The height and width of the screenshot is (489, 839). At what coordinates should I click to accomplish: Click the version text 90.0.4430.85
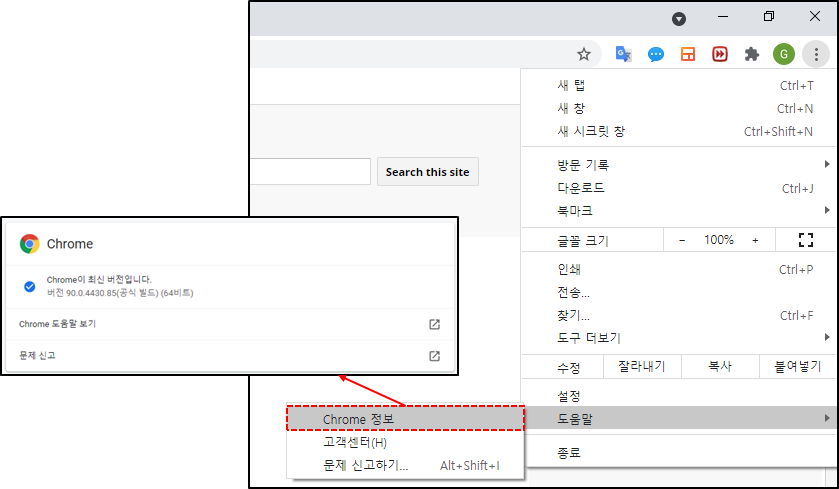pyautogui.click(x=91, y=293)
